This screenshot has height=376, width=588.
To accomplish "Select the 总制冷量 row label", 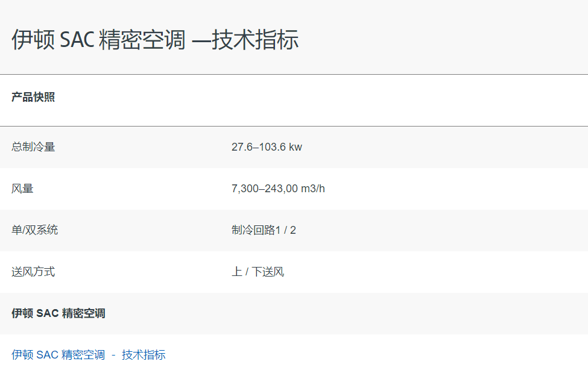I will tap(33, 147).
